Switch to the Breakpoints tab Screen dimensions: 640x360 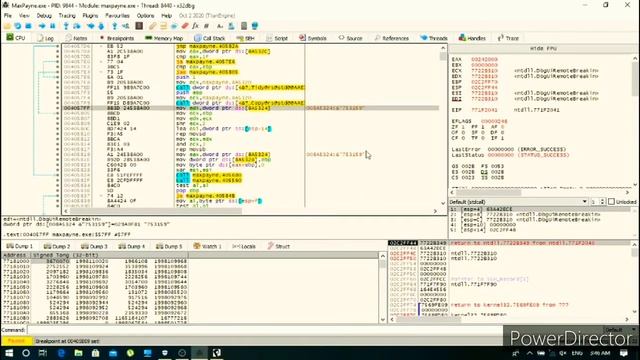coord(117,38)
